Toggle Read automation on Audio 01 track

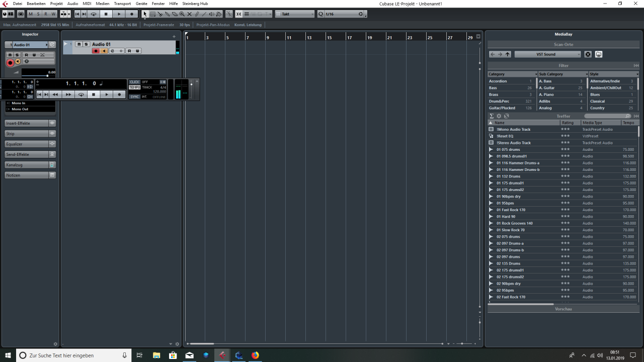click(x=129, y=51)
